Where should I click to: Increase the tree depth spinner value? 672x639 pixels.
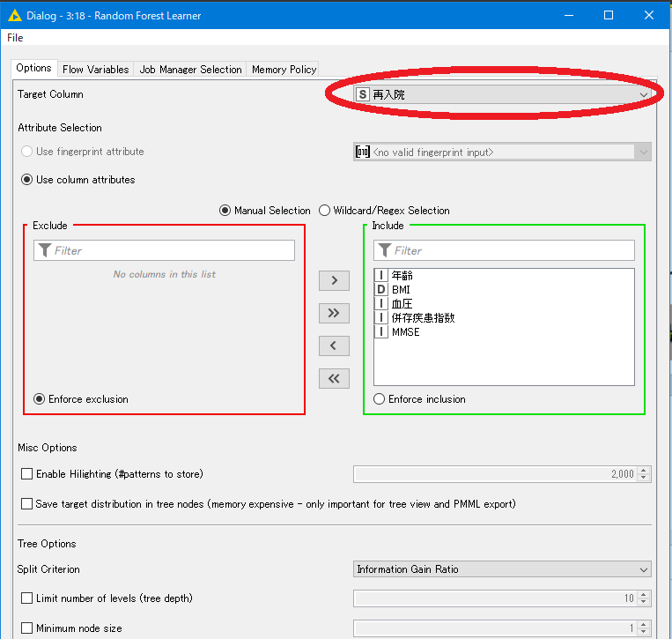point(644,595)
